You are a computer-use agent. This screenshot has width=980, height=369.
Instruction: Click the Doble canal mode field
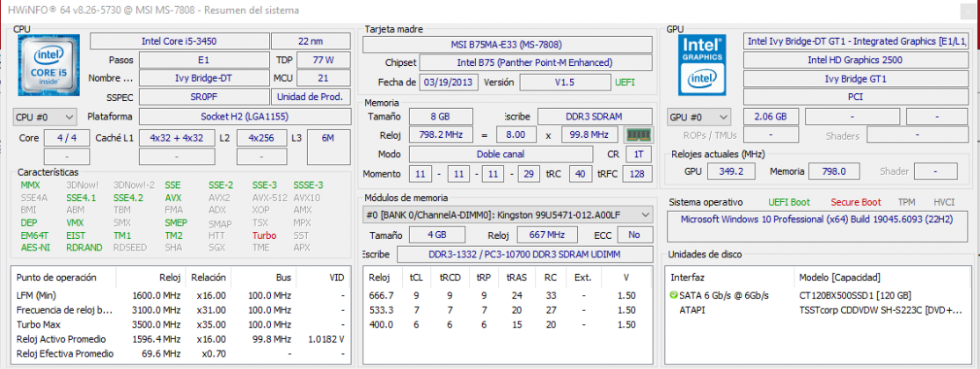point(501,155)
